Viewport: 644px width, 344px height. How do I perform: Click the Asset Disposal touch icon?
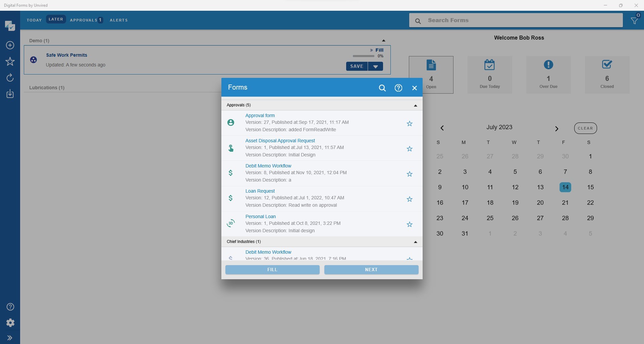tap(231, 148)
